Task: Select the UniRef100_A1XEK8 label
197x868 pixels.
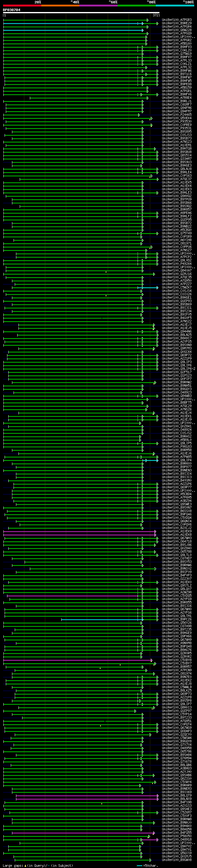Action: [x=177, y=535]
